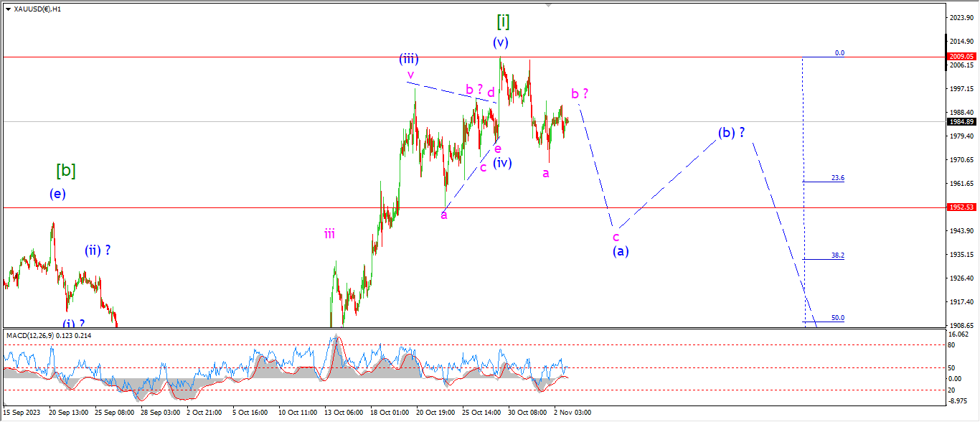The image size is (980, 422).
Task: Click the 1961.65 price scale value
Action: 961,183
